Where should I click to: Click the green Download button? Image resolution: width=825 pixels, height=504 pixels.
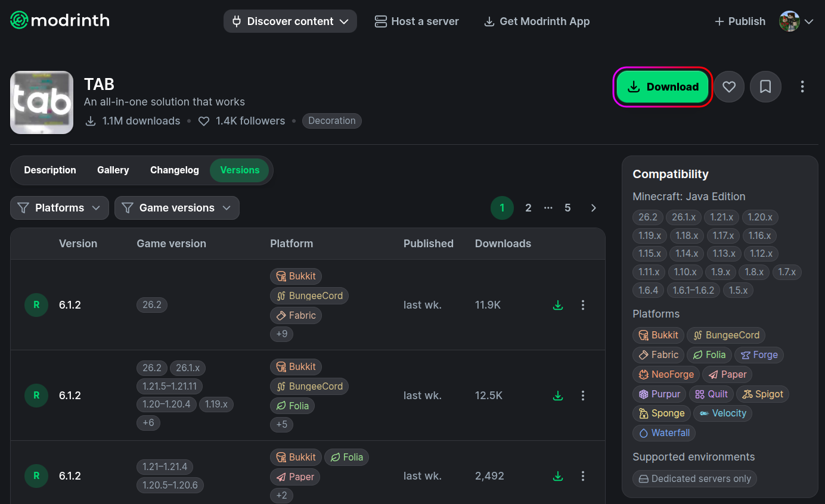click(662, 87)
